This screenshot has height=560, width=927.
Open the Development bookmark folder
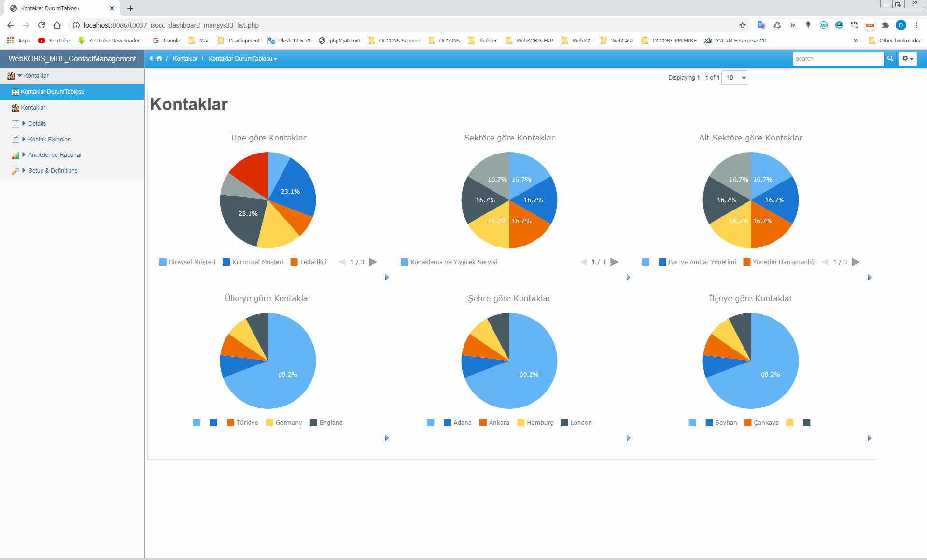coord(239,41)
